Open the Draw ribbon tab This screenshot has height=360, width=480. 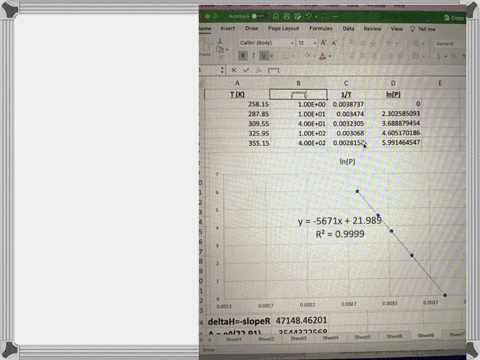coord(252,28)
